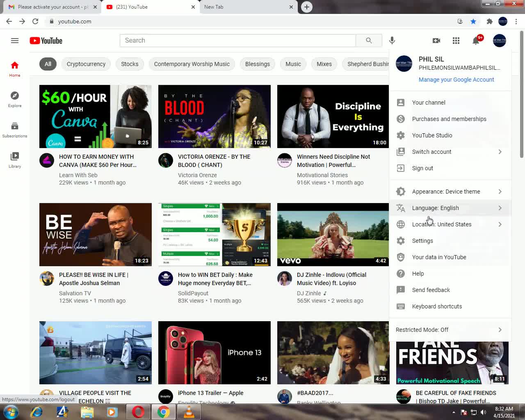Click Manage your Google Account link
Image resolution: width=525 pixels, height=420 pixels.
(x=456, y=80)
